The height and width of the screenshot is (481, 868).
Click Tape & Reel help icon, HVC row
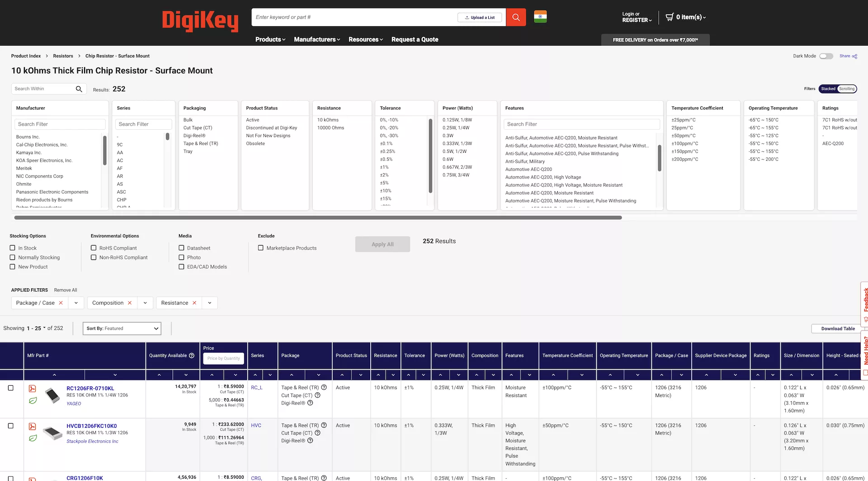(x=324, y=425)
